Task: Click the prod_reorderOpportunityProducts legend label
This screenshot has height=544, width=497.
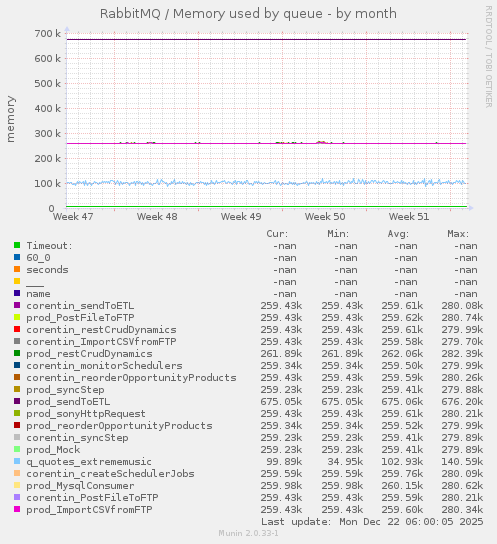Action: point(119,426)
